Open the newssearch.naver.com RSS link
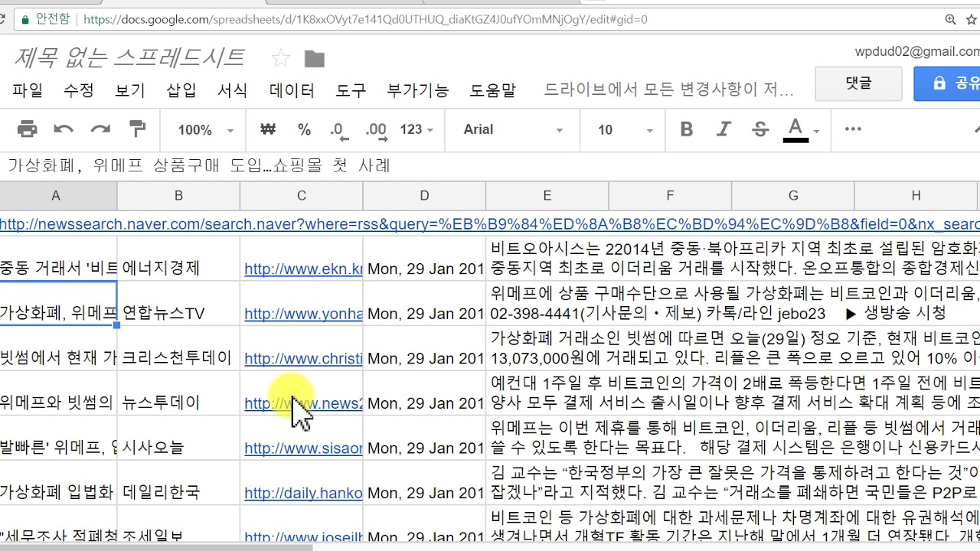The height and width of the screenshot is (551, 980). pyautogui.click(x=490, y=224)
